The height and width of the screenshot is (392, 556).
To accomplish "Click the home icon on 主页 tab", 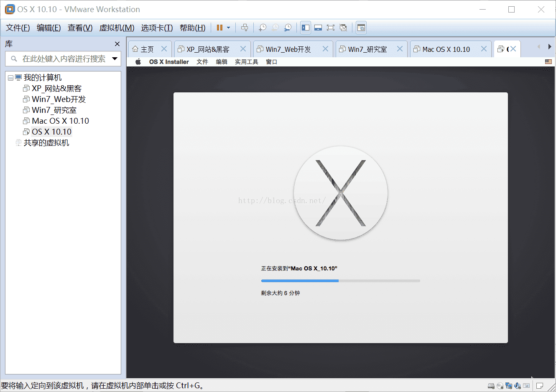I will coord(135,49).
